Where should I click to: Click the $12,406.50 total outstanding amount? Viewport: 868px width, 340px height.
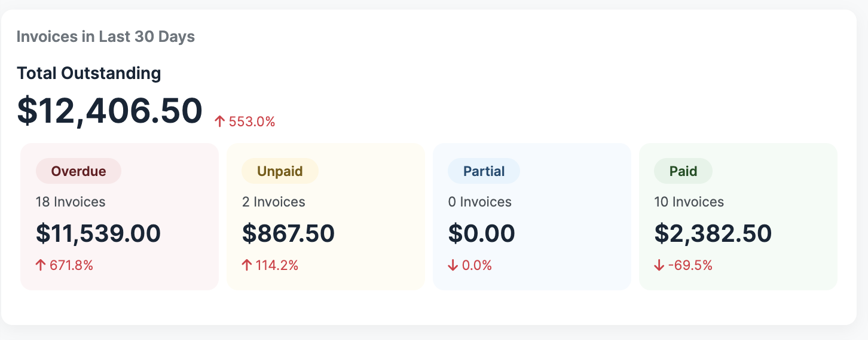(x=110, y=111)
